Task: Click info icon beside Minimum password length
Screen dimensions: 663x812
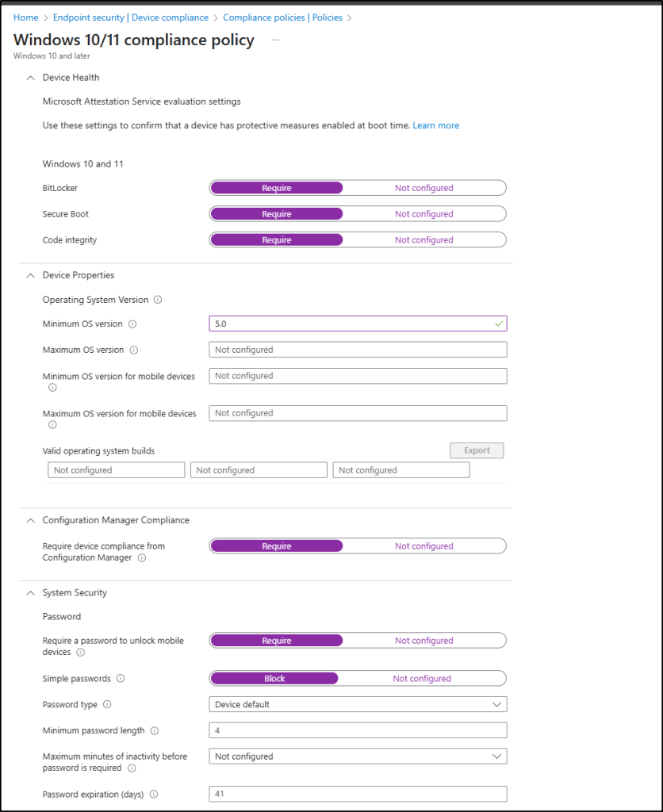Action: click(x=155, y=730)
